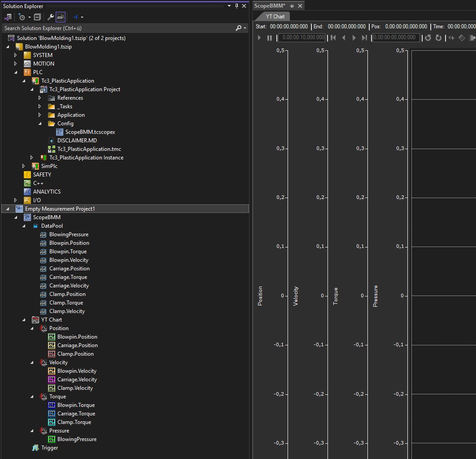The height and width of the screenshot is (459, 476).
Task: Click the search magnifier icon
Action: click(x=239, y=28)
